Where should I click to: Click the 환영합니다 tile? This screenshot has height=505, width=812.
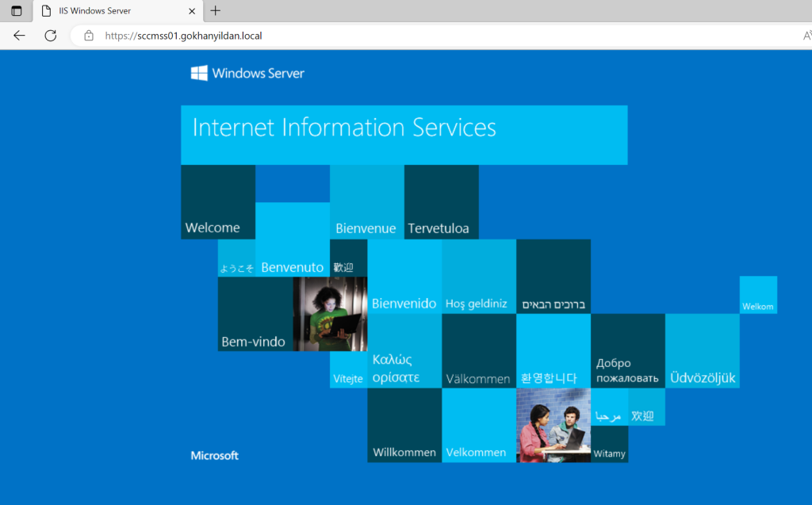(x=553, y=351)
